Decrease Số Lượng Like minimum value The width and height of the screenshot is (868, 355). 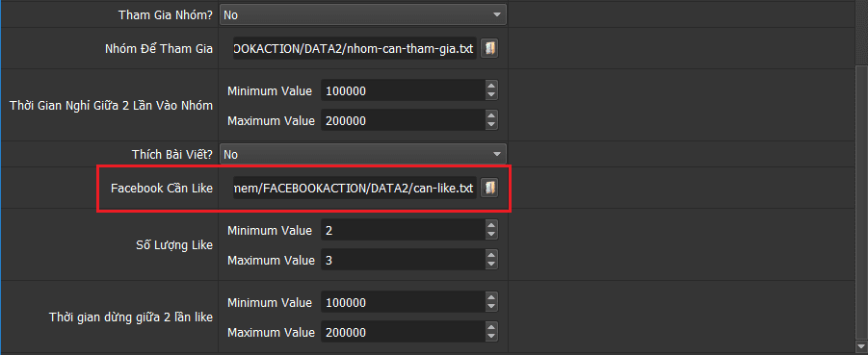pos(491,235)
